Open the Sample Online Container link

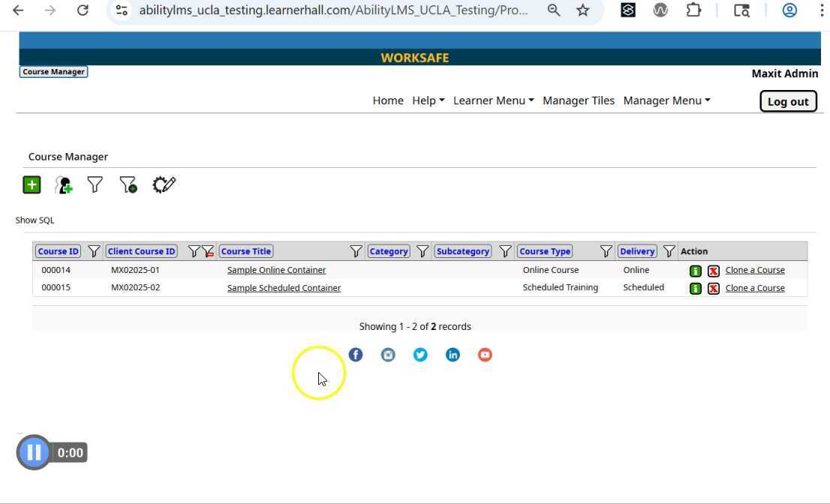(x=276, y=270)
